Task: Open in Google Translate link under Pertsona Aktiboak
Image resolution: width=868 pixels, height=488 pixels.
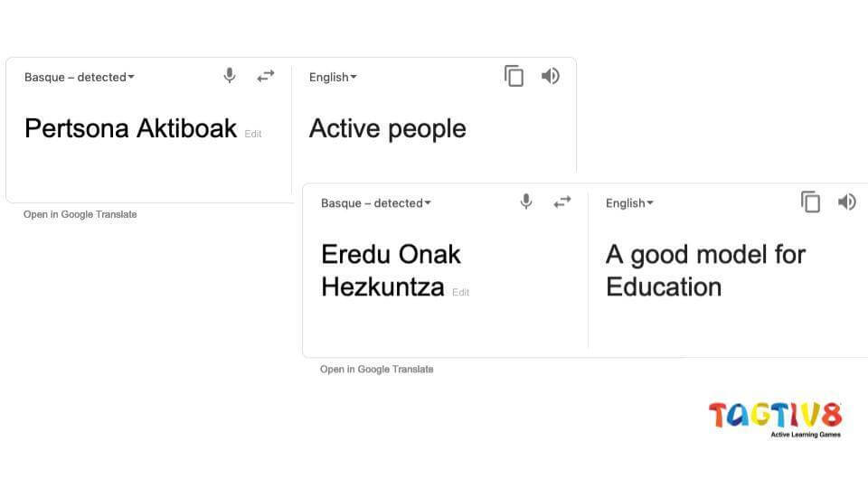Action: pos(80,214)
